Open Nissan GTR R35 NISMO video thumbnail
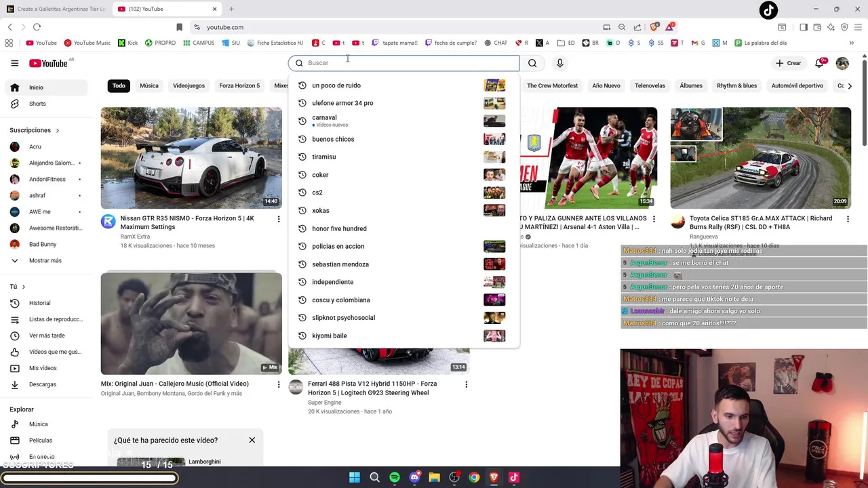 pyautogui.click(x=191, y=158)
